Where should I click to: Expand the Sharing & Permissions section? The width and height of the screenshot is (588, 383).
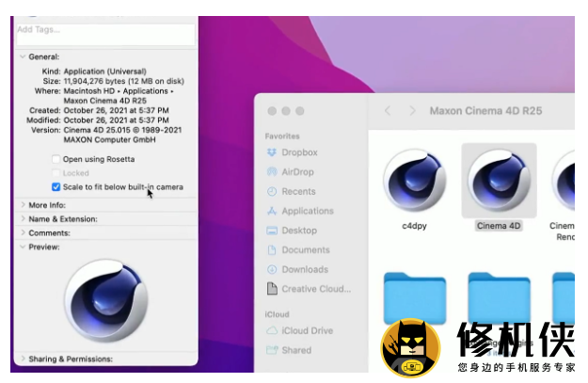tap(23, 359)
